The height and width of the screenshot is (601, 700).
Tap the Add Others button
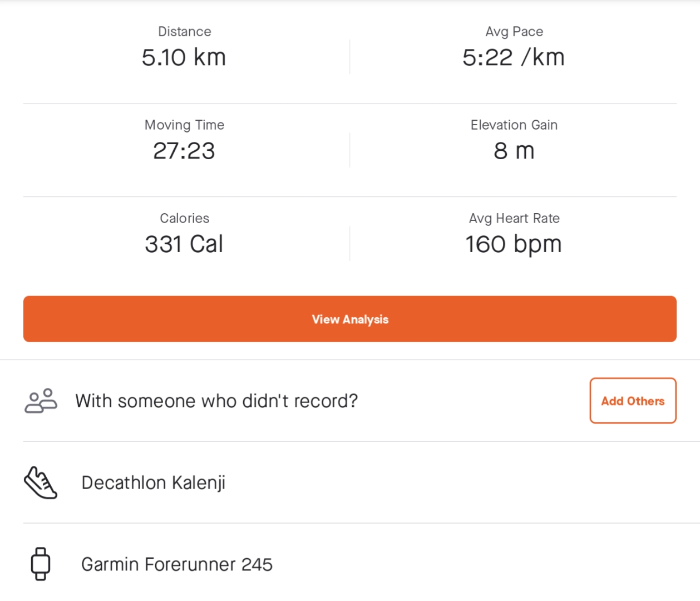click(x=633, y=401)
